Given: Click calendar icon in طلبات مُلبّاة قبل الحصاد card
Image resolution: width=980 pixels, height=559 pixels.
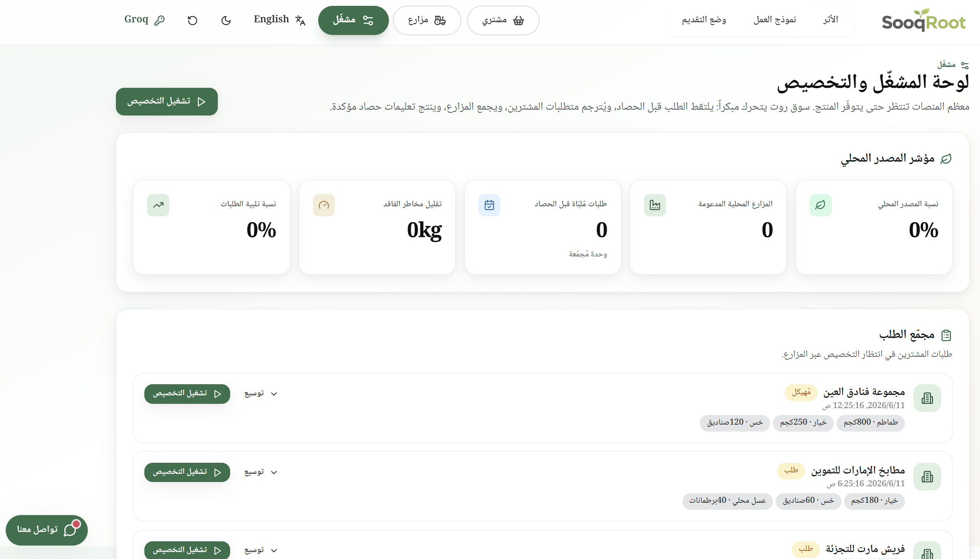Looking at the screenshot, I should [489, 205].
